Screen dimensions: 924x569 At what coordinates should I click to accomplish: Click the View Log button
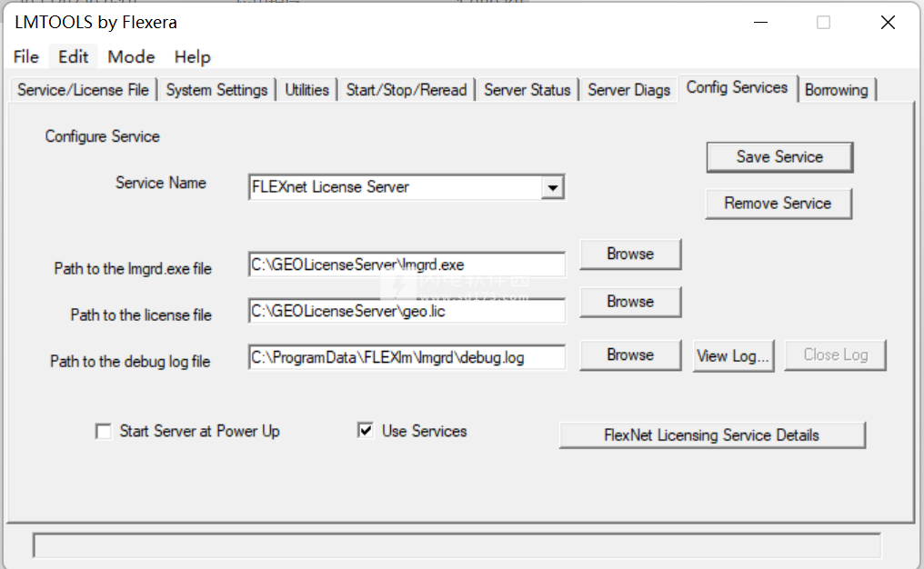tap(733, 355)
